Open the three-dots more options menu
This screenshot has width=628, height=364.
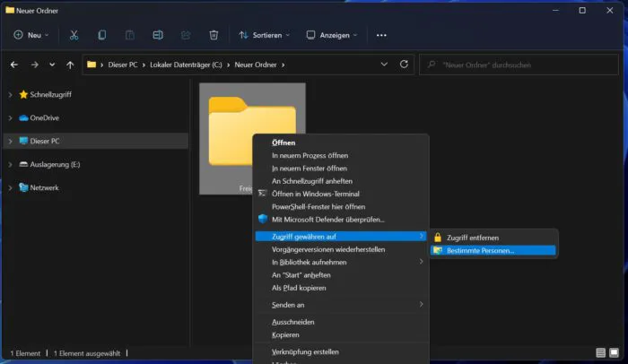tap(381, 35)
